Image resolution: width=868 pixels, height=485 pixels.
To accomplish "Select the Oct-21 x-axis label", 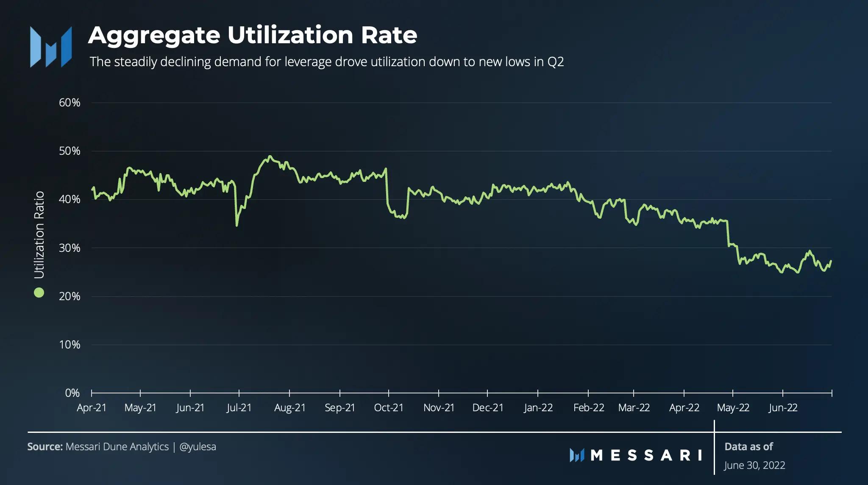I will (x=389, y=408).
